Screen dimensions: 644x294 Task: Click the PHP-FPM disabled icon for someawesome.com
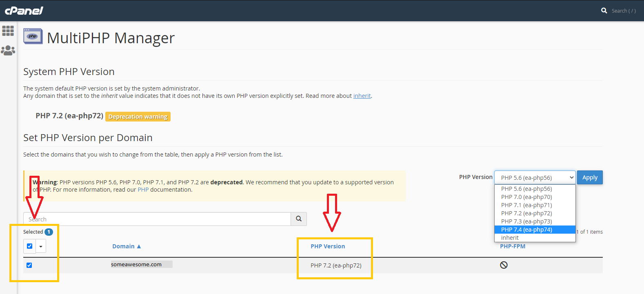tap(504, 265)
